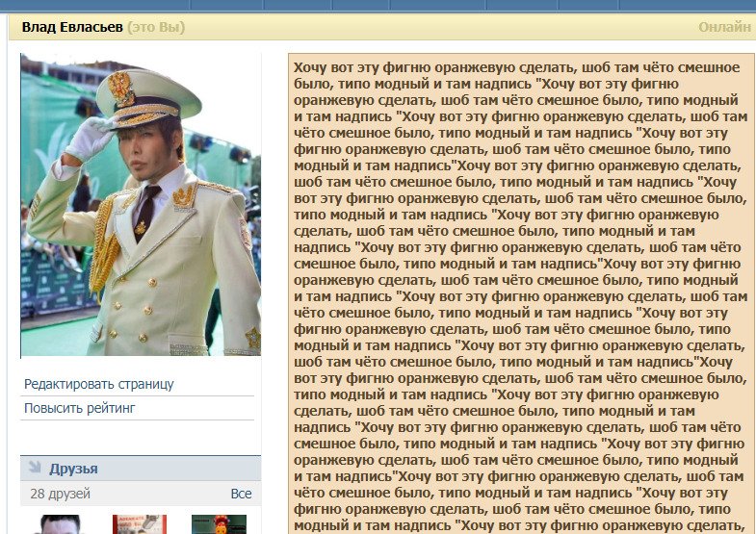This screenshot has height=534, width=756.
Task: Click the (это Вы) label
Action: [156, 27]
